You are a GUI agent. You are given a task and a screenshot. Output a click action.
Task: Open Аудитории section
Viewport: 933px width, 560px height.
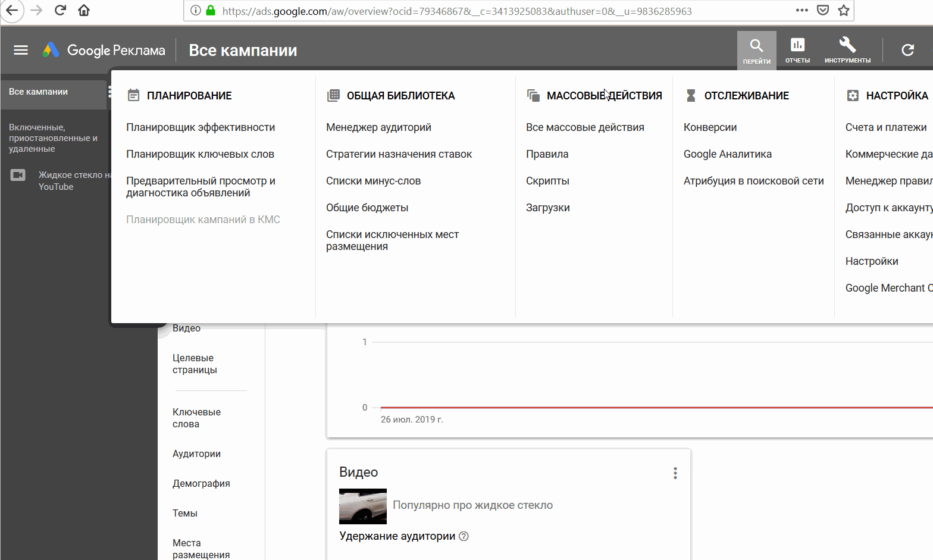(x=196, y=453)
